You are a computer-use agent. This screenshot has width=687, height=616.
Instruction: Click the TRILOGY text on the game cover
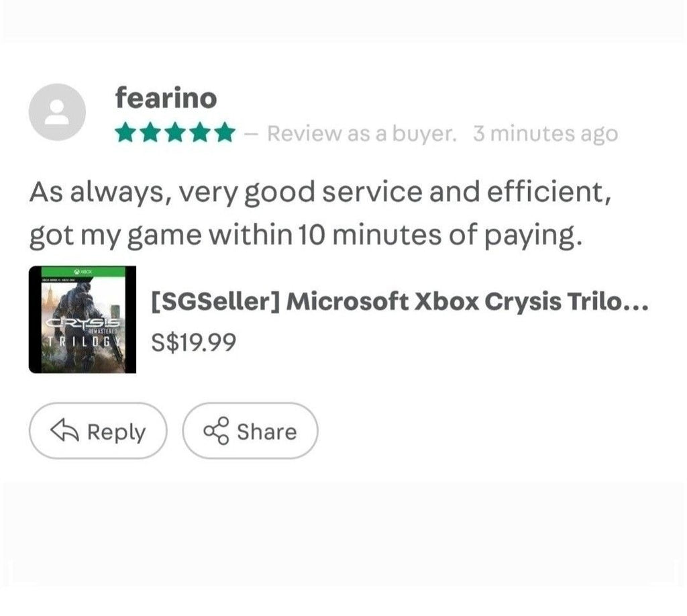coord(83,342)
